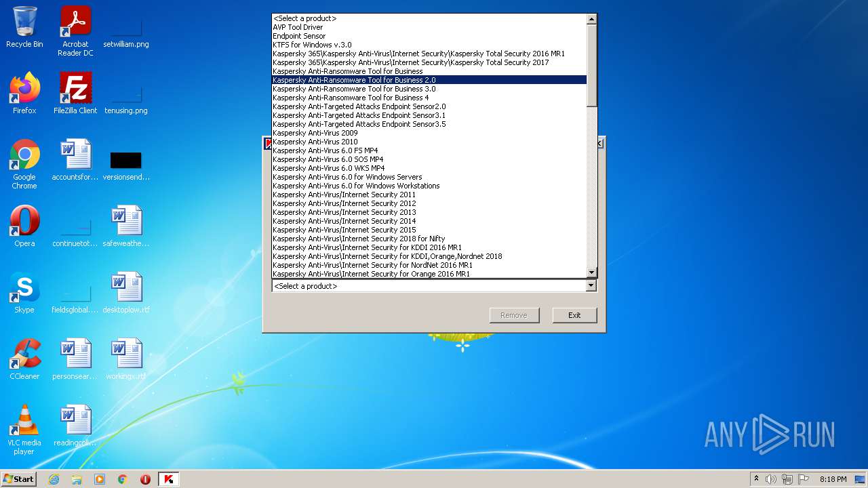Select Kaspersky Anti-Virus/Internet Security 2013

[429, 212]
